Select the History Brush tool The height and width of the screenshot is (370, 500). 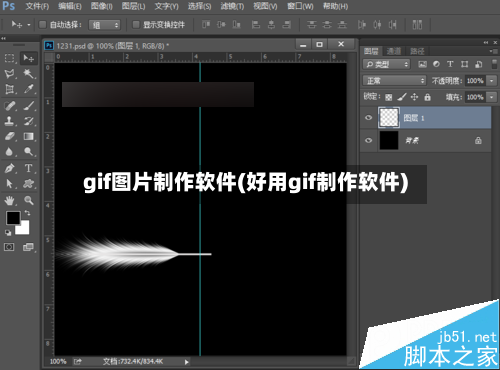(x=29, y=121)
